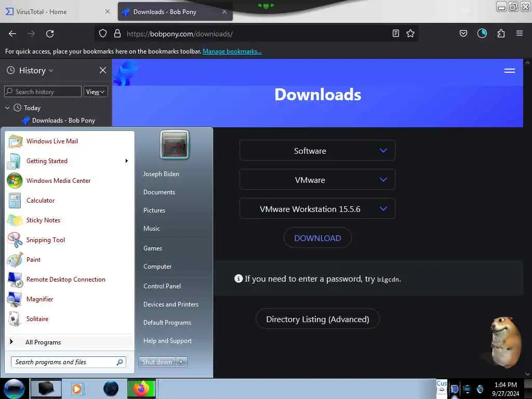Expand the Getting Started submenu arrow
Viewport: 532px width, 399px height.
127,161
